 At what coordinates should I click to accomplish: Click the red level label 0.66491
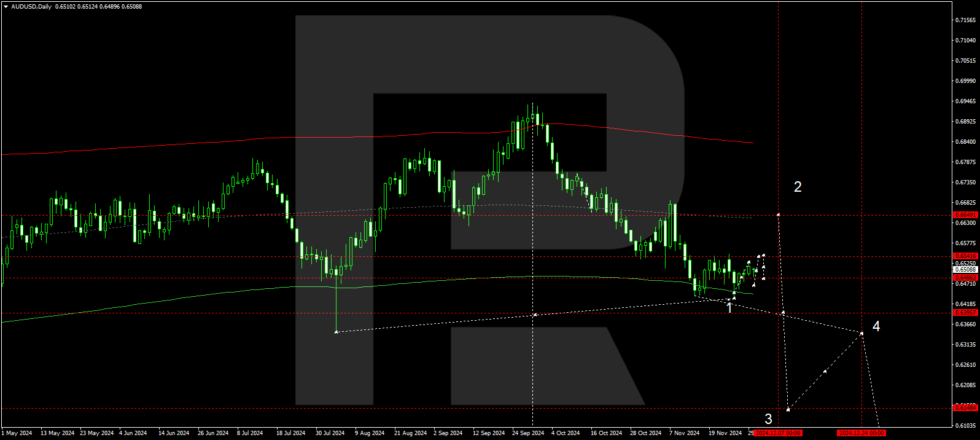pos(965,215)
